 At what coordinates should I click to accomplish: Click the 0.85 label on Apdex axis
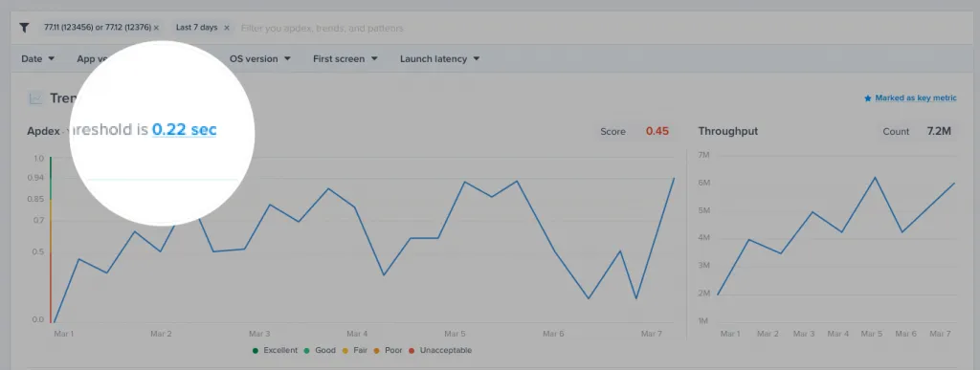36,199
